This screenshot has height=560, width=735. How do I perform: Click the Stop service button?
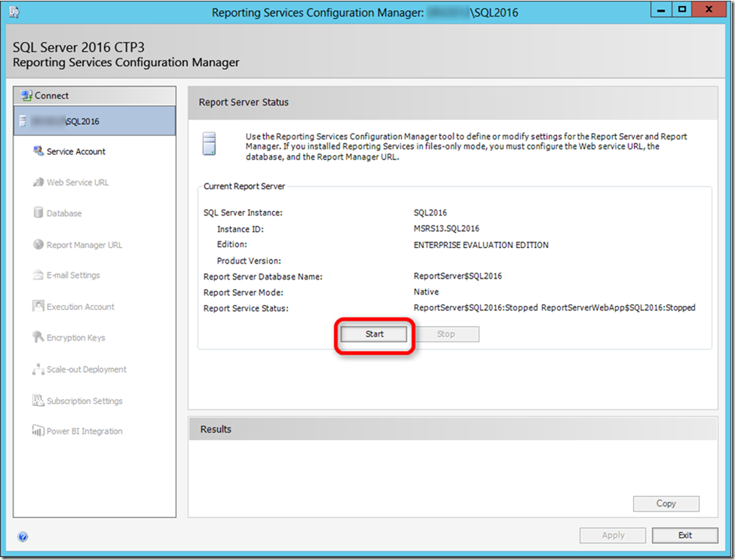pyautogui.click(x=446, y=334)
